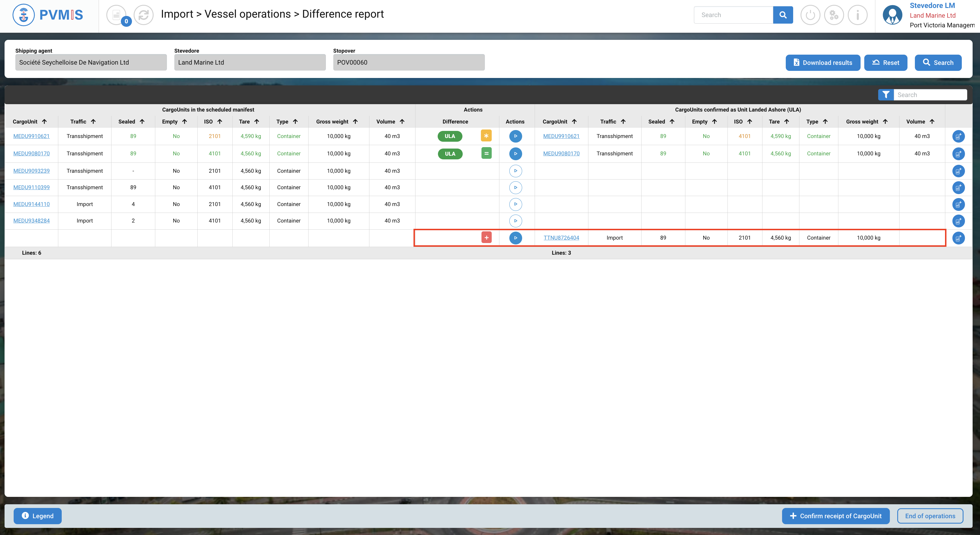
Task: Open the TTNU8726404 cargo unit link
Action: (561, 238)
